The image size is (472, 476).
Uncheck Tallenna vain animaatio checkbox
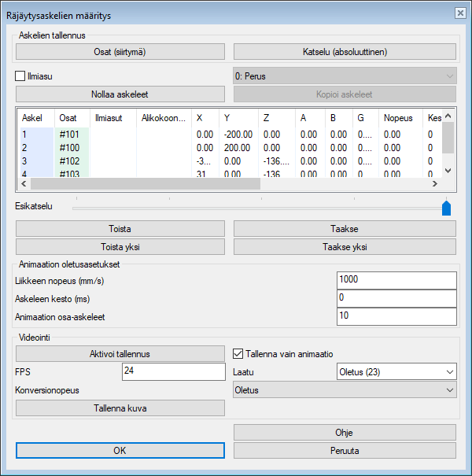[241, 353]
